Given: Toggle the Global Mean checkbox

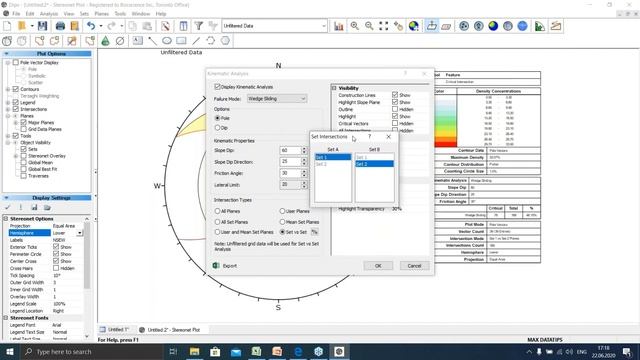Looking at the screenshot, I should coord(24,162).
